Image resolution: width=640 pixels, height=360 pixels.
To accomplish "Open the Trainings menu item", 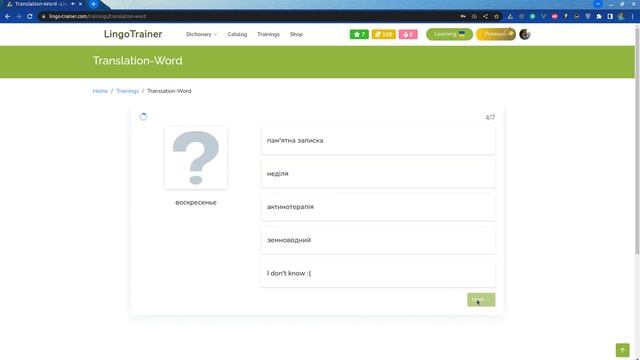I will [268, 34].
